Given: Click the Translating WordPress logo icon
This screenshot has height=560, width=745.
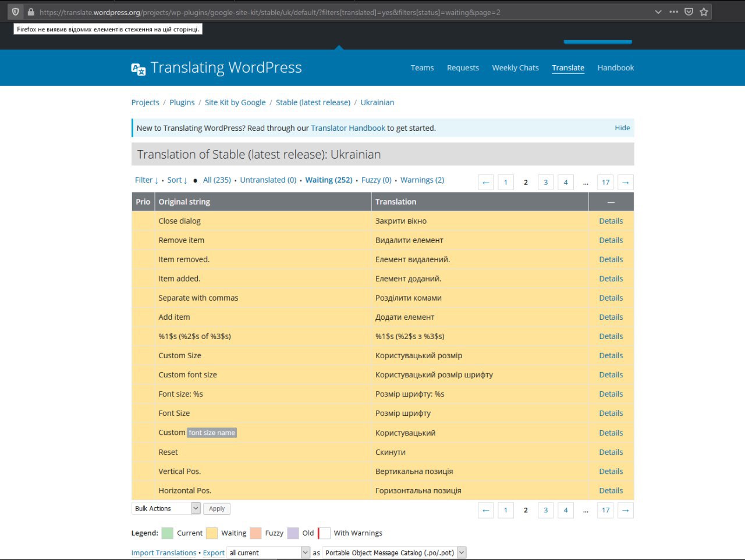Looking at the screenshot, I should (x=138, y=69).
